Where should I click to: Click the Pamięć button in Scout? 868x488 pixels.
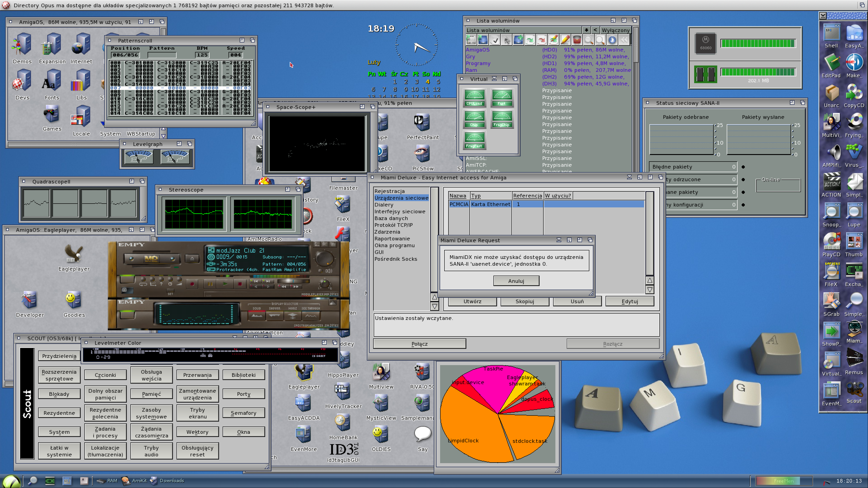tap(151, 394)
